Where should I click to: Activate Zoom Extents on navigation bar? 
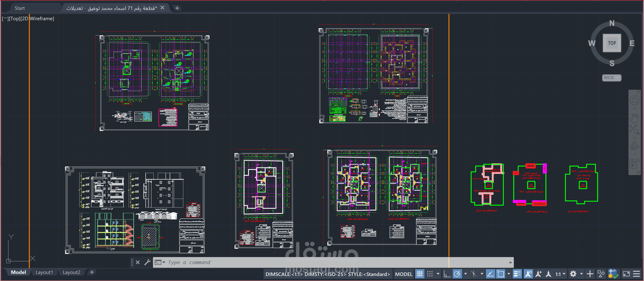[634, 130]
